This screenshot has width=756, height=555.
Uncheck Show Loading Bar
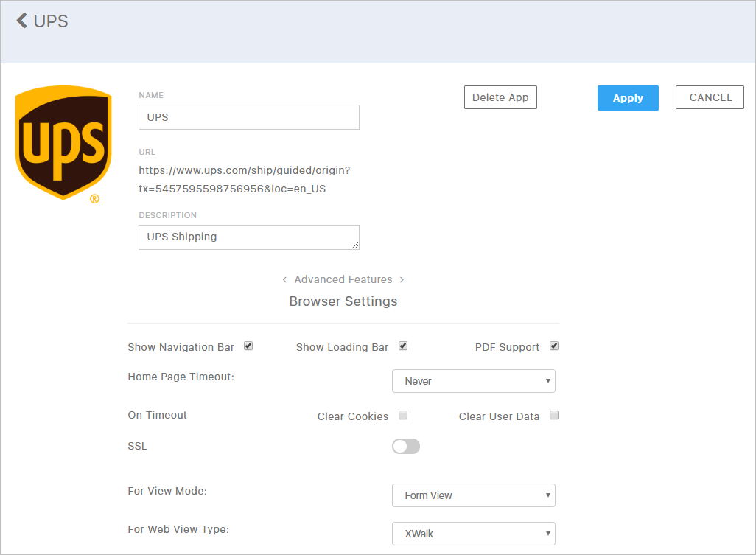point(403,346)
